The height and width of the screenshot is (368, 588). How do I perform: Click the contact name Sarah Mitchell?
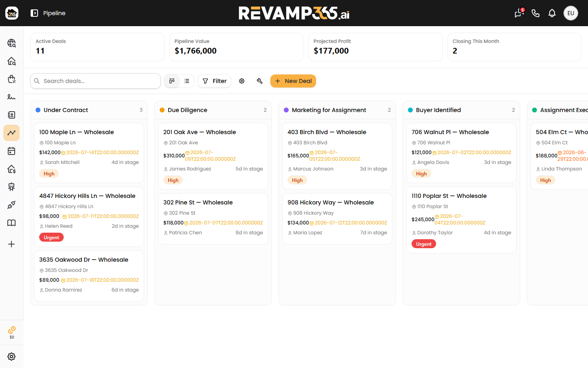click(62, 162)
